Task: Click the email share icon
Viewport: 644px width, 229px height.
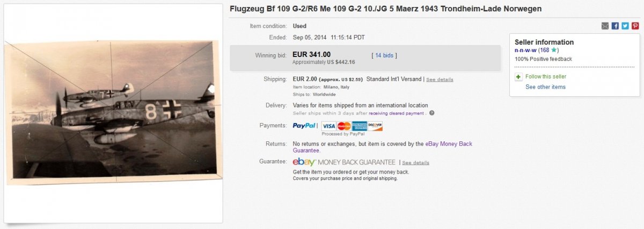Action: click(x=605, y=26)
